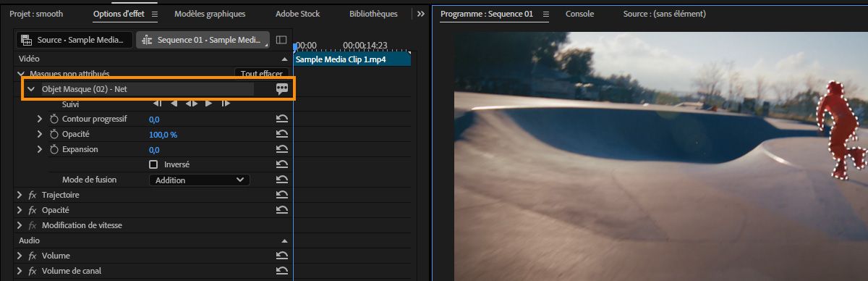Toggle the fx switch for Volume

tap(33, 256)
